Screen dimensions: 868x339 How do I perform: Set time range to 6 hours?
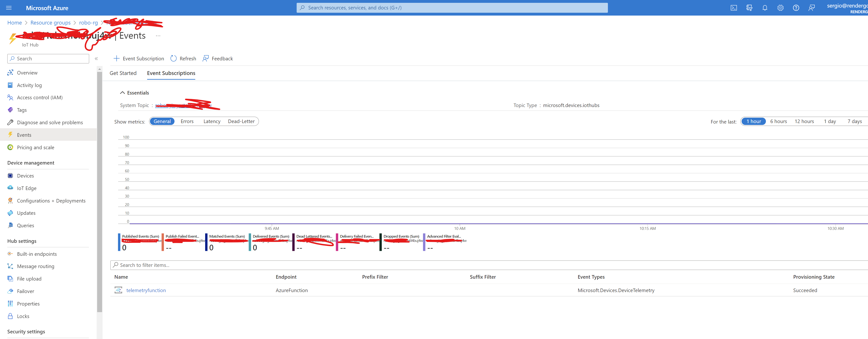(778, 121)
